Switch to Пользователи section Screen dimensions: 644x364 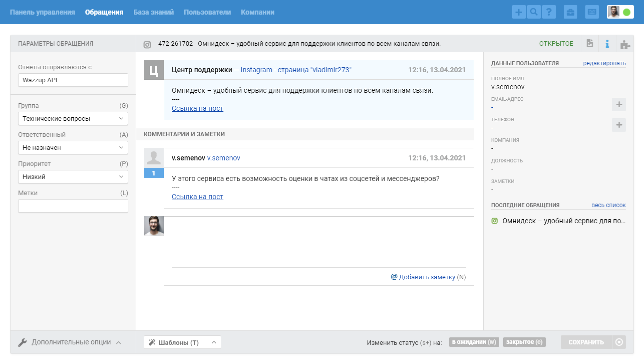pos(207,12)
